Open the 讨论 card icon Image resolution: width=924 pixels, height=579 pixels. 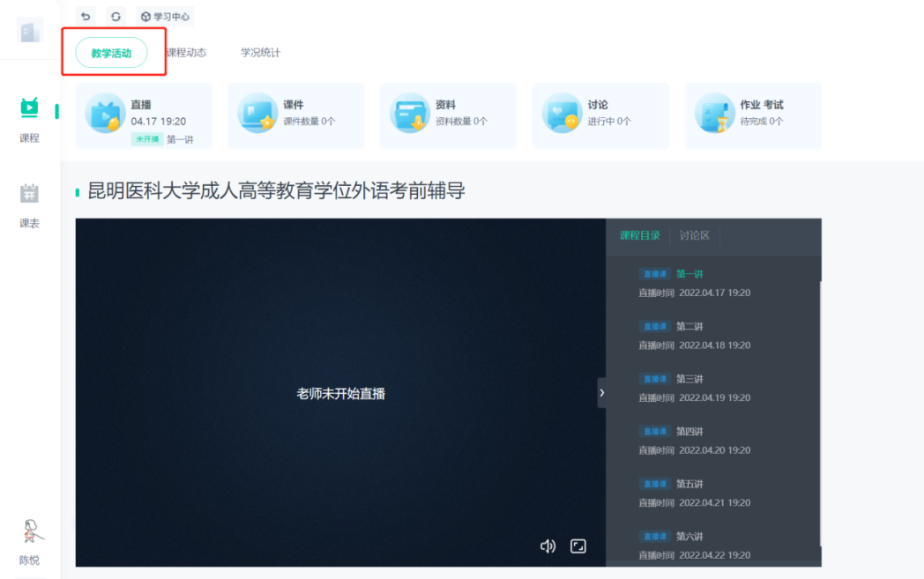(562, 113)
